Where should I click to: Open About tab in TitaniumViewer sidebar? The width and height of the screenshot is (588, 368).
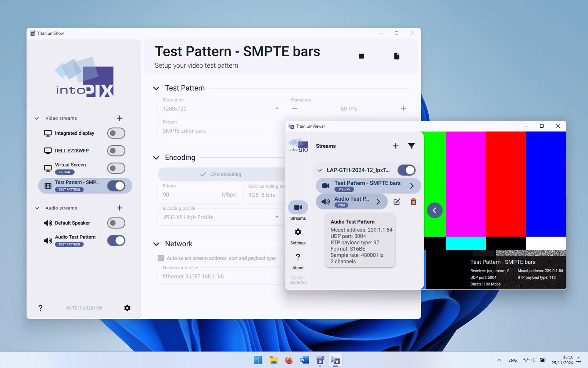[x=298, y=261]
